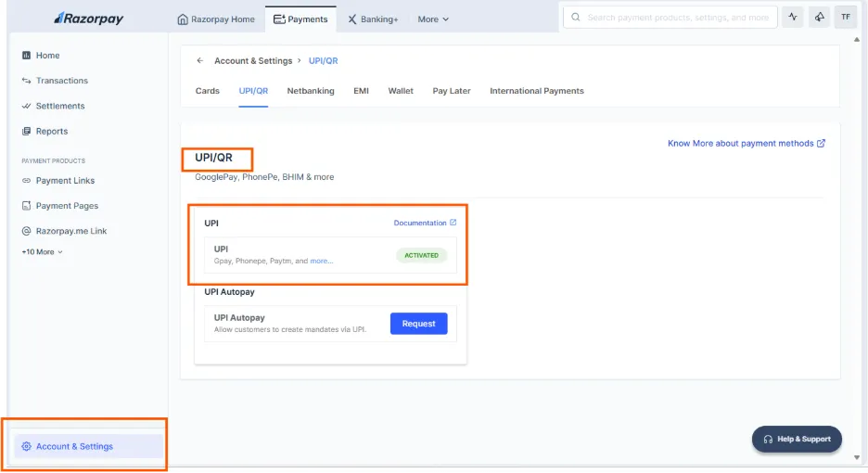Viewport: 868px width, 473px height.
Task: Click the back arrow in breadcrumb
Action: [x=199, y=61]
